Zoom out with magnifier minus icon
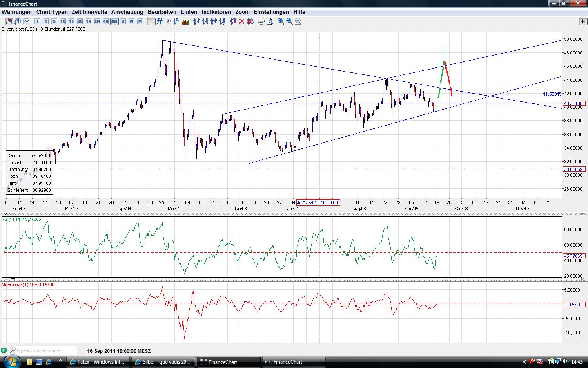This screenshot has height=368, width=588. click(x=290, y=21)
